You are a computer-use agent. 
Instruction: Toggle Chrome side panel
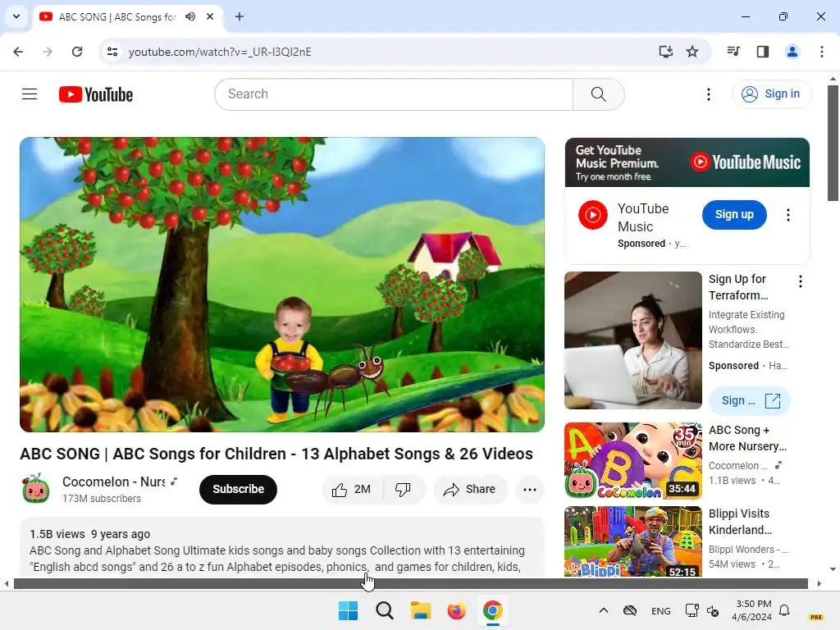pos(763,52)
